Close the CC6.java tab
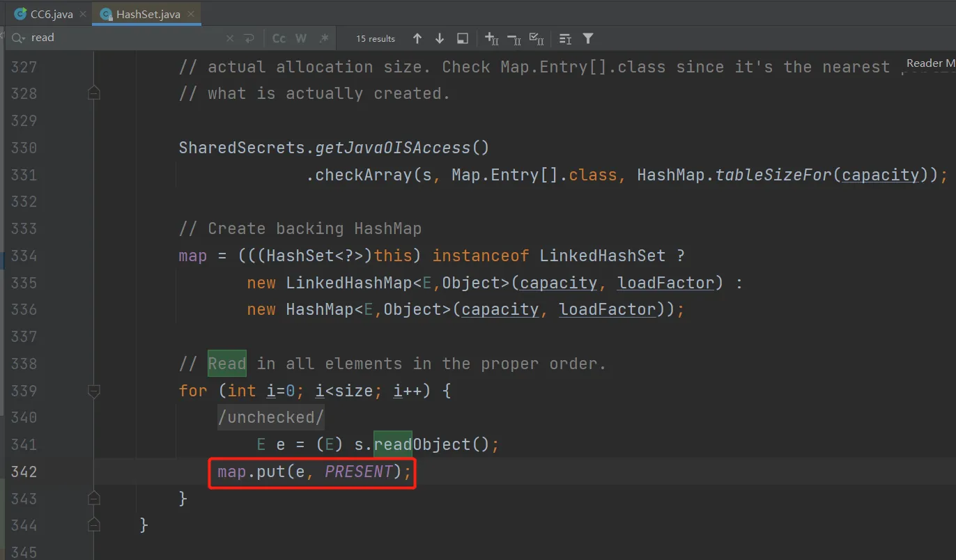This screenshot has height=560, width=956. [82, 14]
